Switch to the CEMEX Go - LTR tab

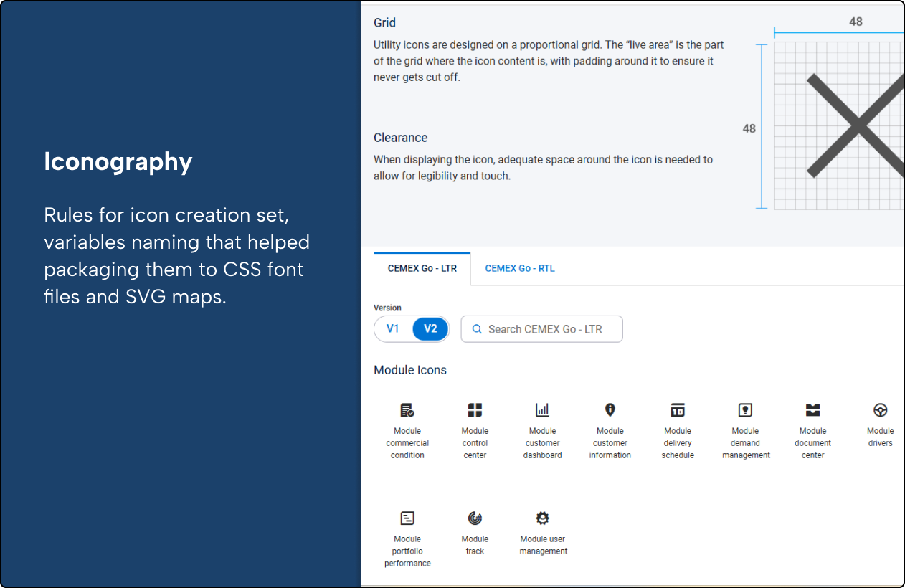pos(422,268)
